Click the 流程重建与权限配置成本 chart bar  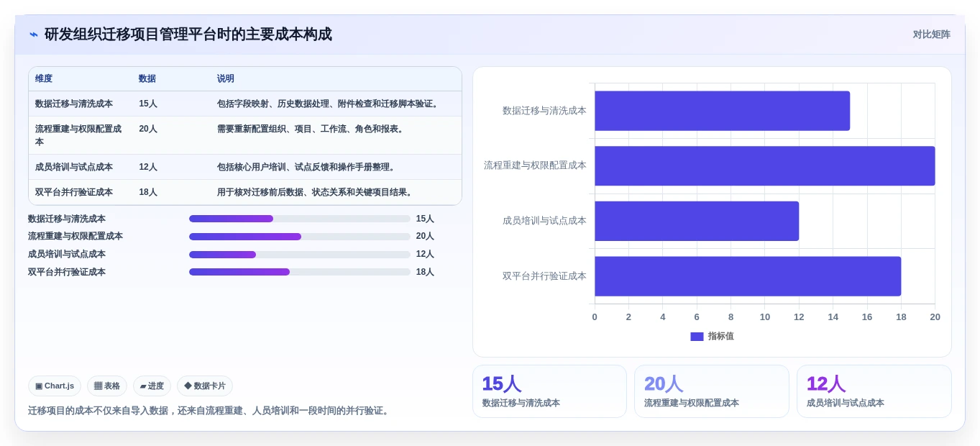(765, 166)
